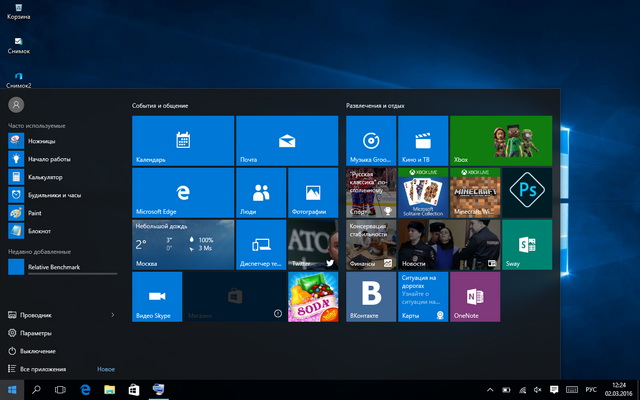Image resolution: width=640 pixels, height=400 pixels.
Task: Open the Minecraft tile
Action: coord(475,193)
